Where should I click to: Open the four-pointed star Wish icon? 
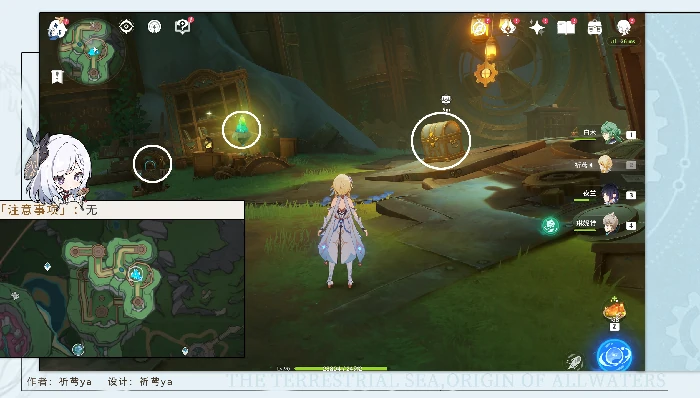(x=537, y=28)
